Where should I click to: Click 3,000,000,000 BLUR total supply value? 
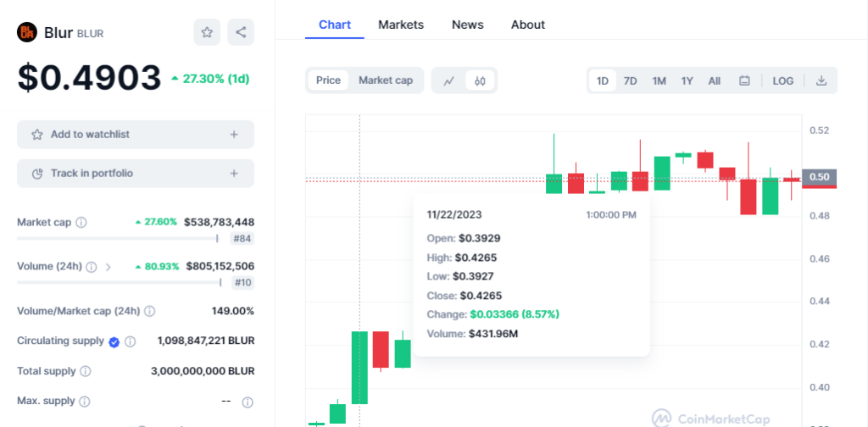pyautogui.click(x=203, y=370)
